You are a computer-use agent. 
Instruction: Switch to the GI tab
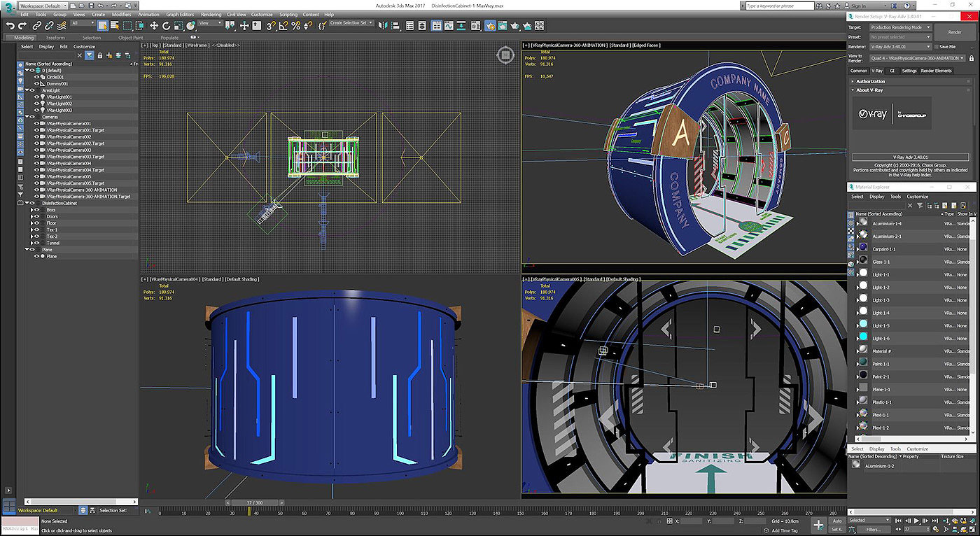[x=892, y=71]
